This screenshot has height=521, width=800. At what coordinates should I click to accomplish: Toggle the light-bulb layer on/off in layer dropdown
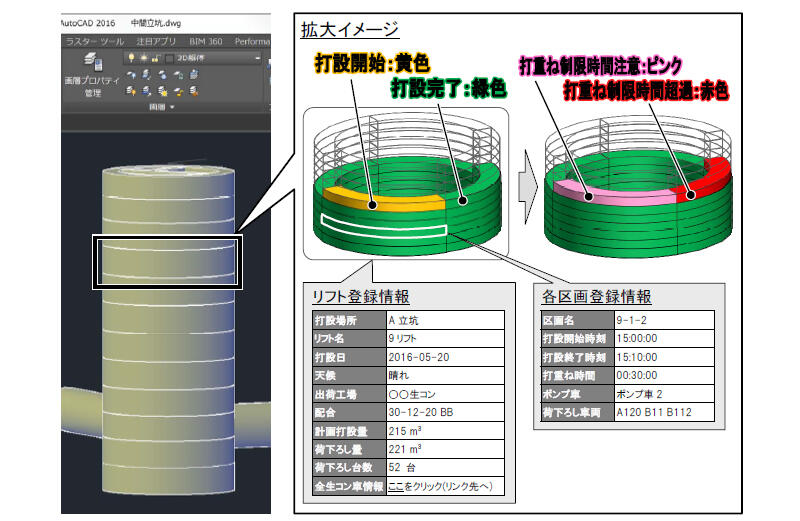[x=132, y=58]
